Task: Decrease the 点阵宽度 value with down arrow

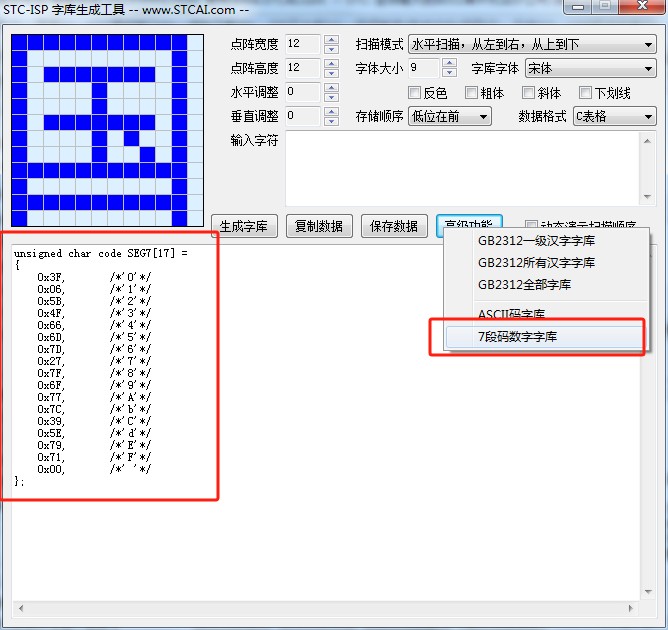Action: click(331, 49)
